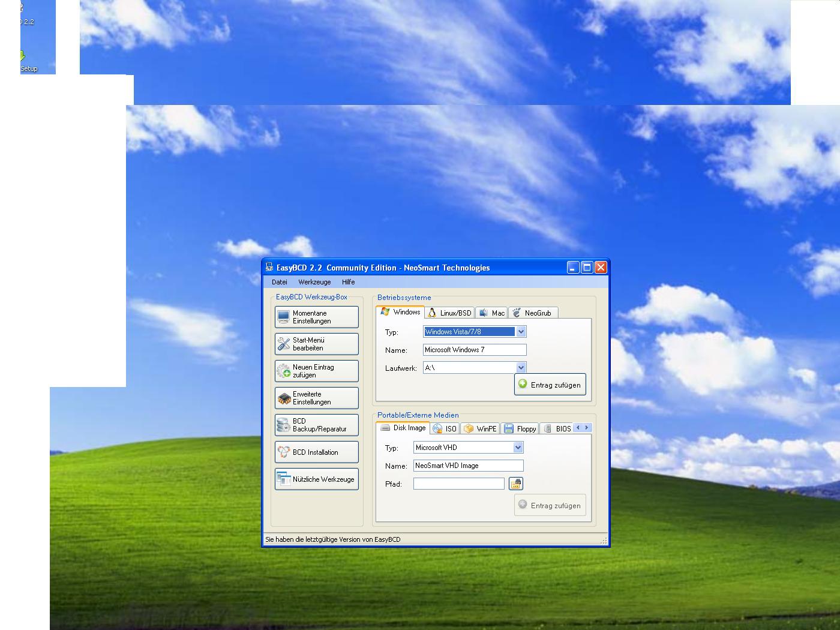The width and height of the screenshot is (840, 630).
Task: Expand the Microsoft VHD type dropdown
Action: click(518, 447)
